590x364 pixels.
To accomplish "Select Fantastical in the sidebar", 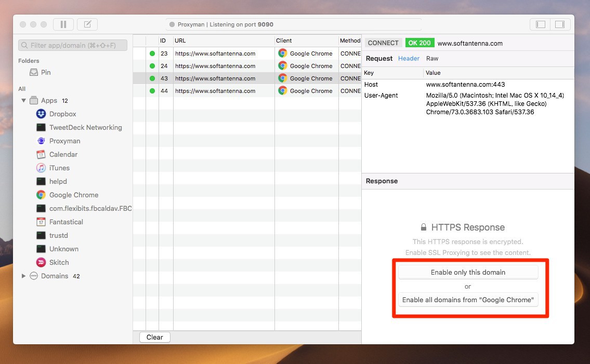I will tap(66, 222).
